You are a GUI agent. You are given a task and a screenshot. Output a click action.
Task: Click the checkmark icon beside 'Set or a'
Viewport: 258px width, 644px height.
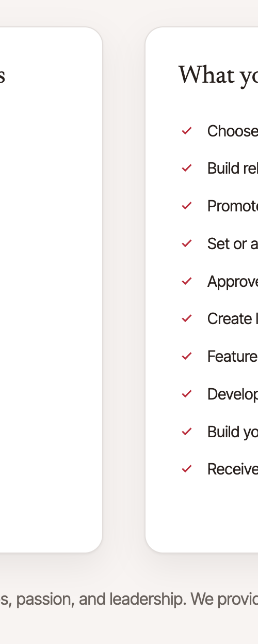[x=187, y=243]
